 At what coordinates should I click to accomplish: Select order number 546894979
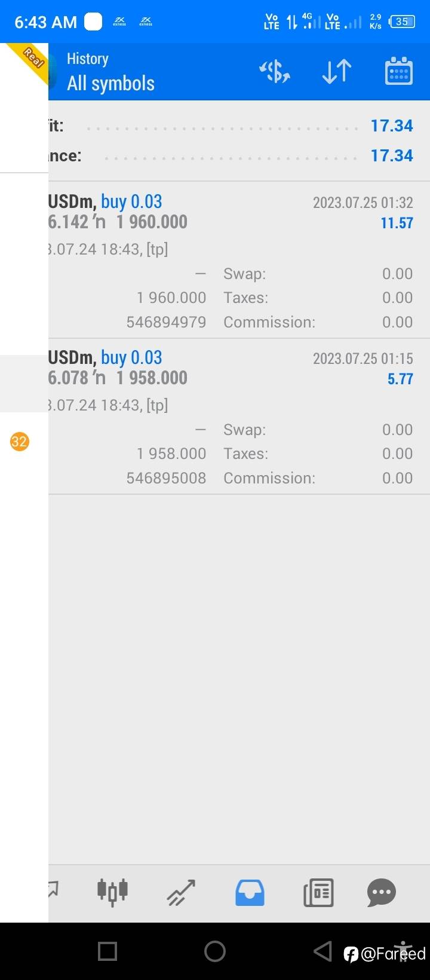click(x=166, y=322)
